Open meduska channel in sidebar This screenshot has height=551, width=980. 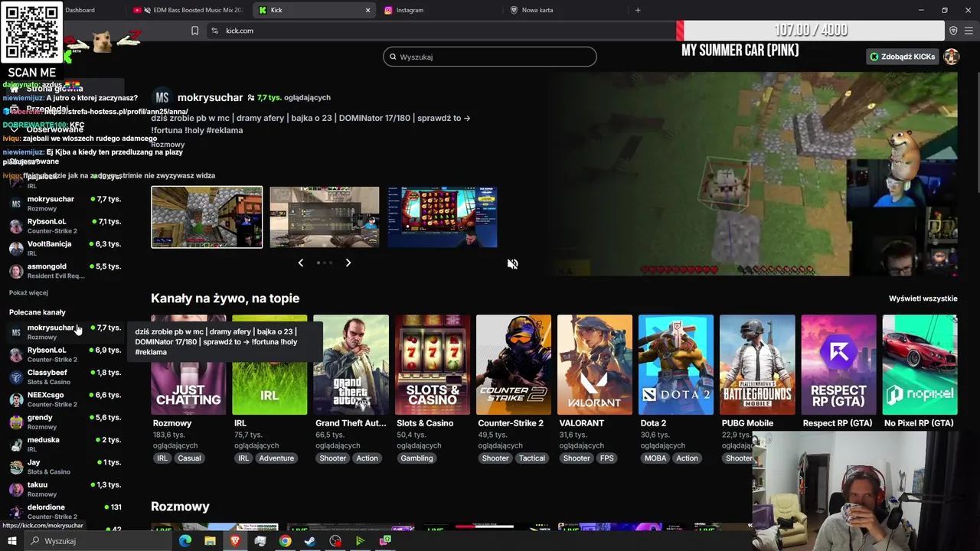pos(65,445)
